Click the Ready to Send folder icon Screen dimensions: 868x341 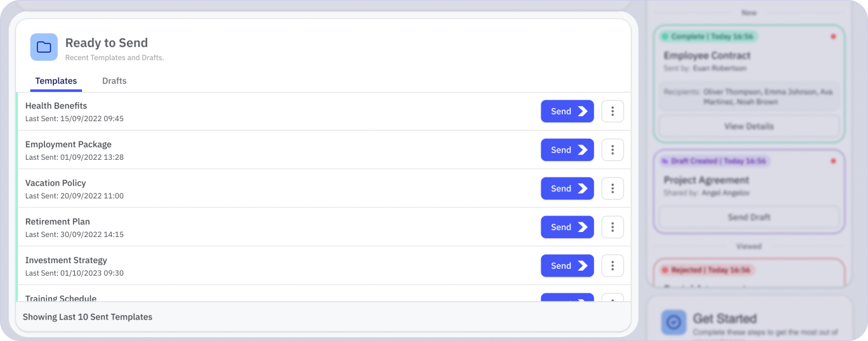click(44, 48)
